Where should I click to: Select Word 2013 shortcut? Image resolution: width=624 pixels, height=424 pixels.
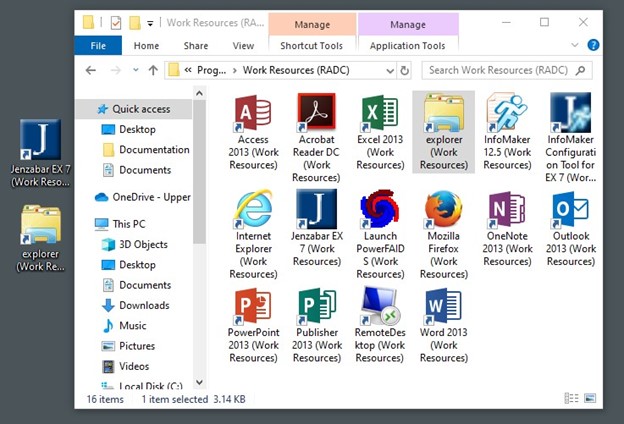[444, 324]
